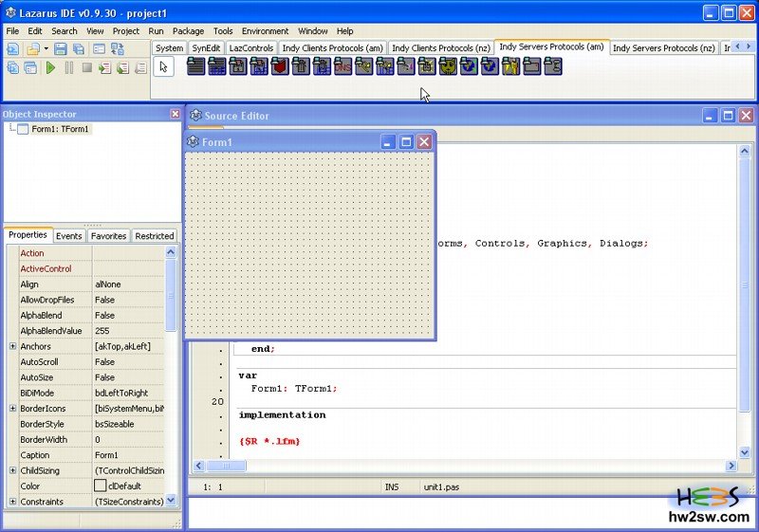Click the Color property clDefault swatch
The width and height of the screenshot is (759, 532).
point(101,486)
